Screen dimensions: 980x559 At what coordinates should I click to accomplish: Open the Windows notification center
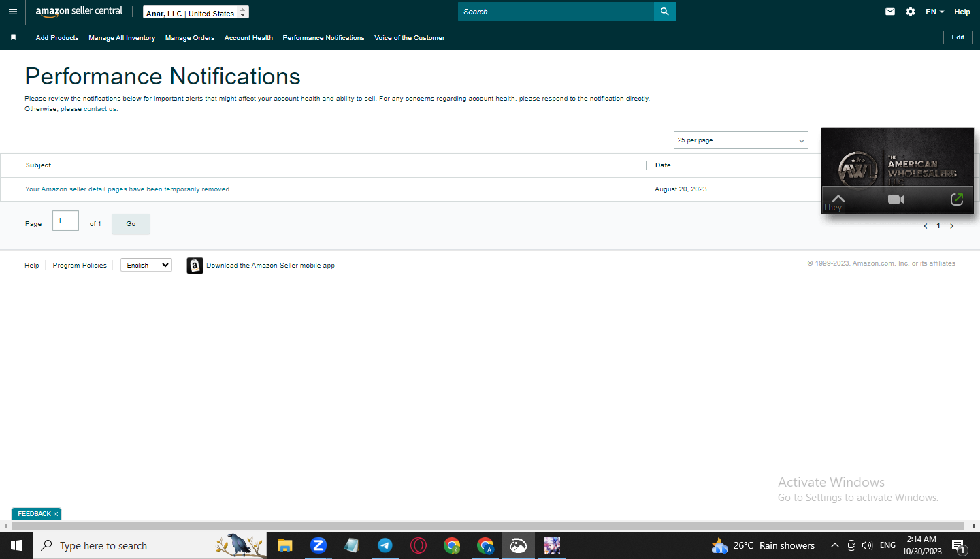[958, 545]
